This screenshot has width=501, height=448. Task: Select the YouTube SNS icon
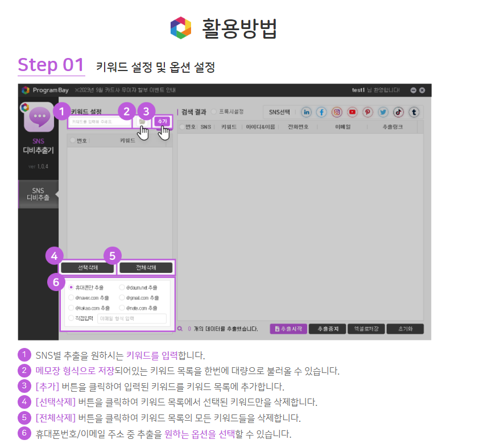coord(353,112)
